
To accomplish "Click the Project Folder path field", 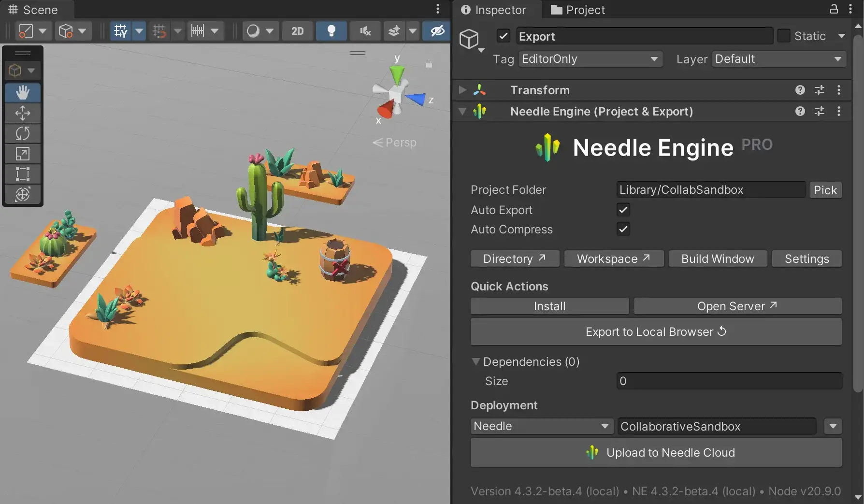I will point(711,190).
